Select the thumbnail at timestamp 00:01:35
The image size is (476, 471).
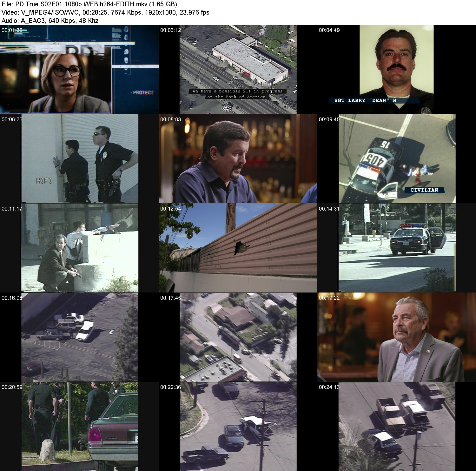click(x=79, y=69)
